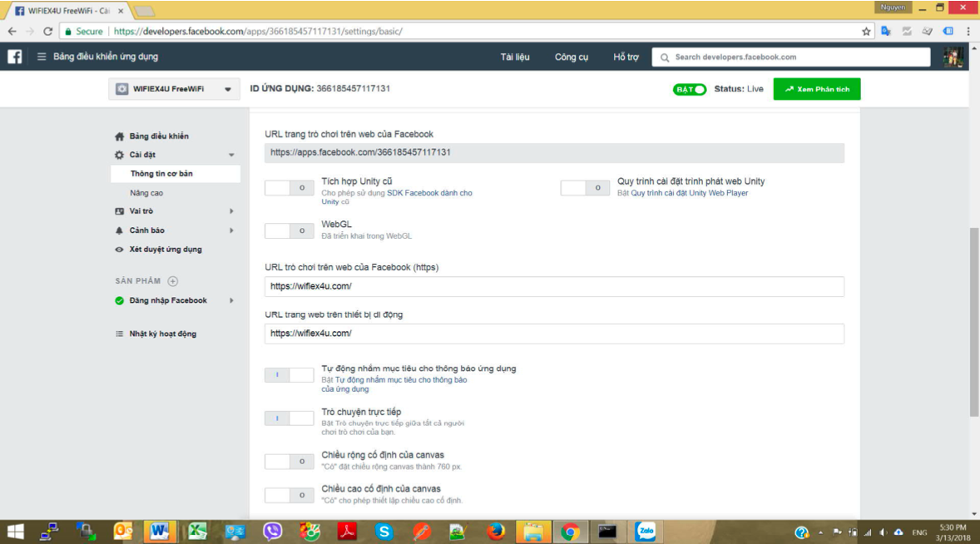
Task: Go to Bảng điều khiển in sidebar
Action: pos(159,136)
